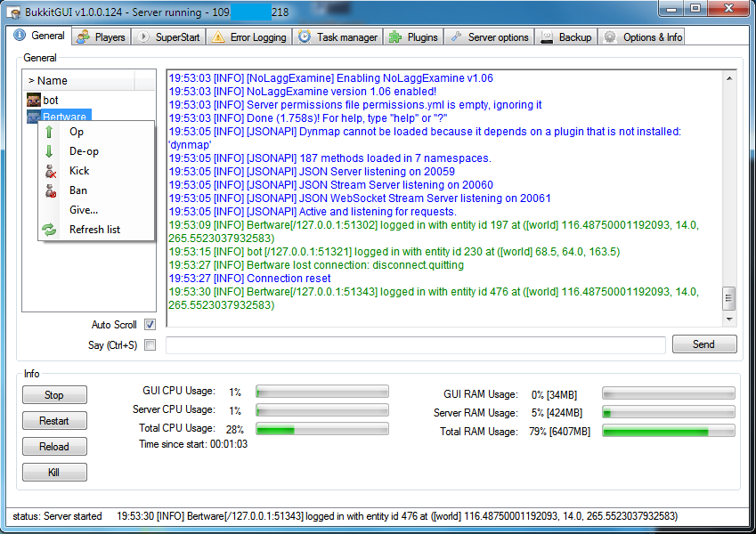Click the Task manager clock icon

click(x=305, y=37)
